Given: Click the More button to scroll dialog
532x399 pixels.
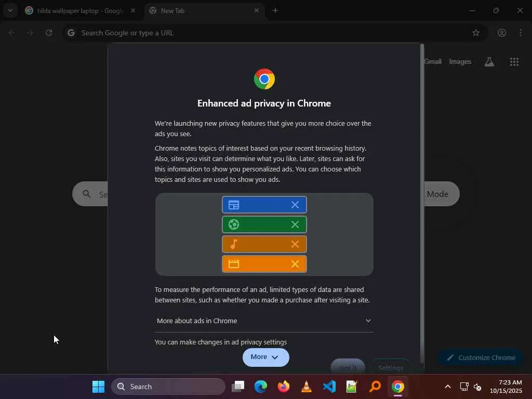Looking at the screenshot, I should click(x=265, y=357).
